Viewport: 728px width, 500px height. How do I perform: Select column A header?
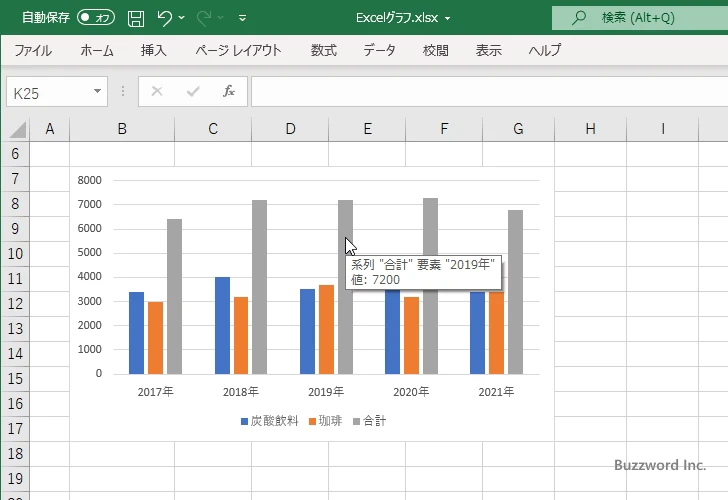point(50,129)
